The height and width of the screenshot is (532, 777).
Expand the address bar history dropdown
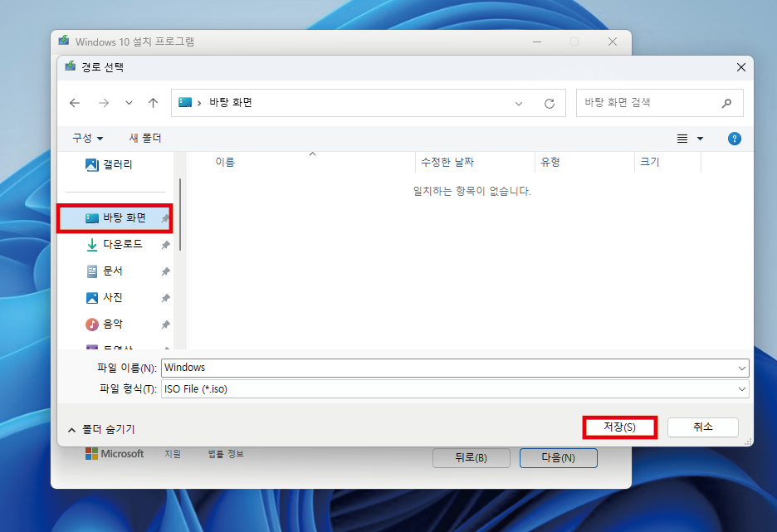pos(519,104)
